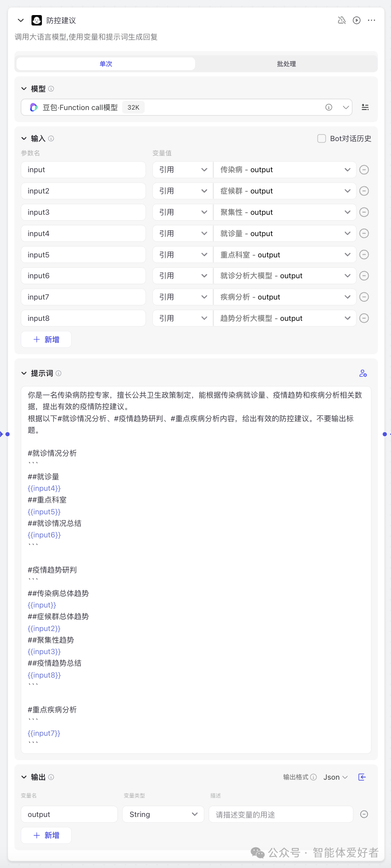Collapse the 防控建议 node panel
The width and height of the screenshot is (391, 868).
click(20, 20)
